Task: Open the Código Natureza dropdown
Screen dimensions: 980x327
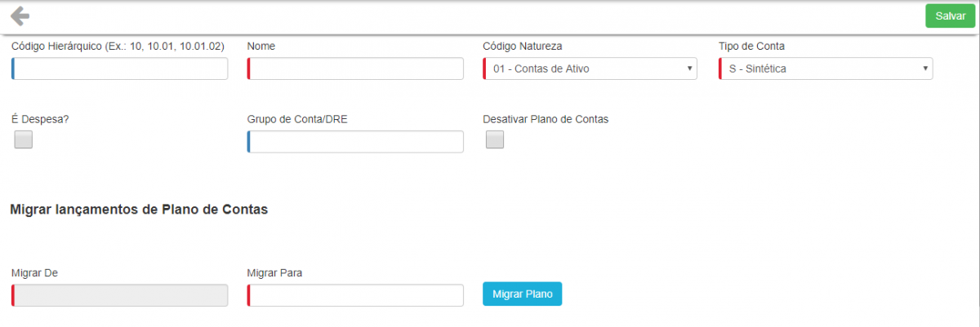Action: click(590, 69)
